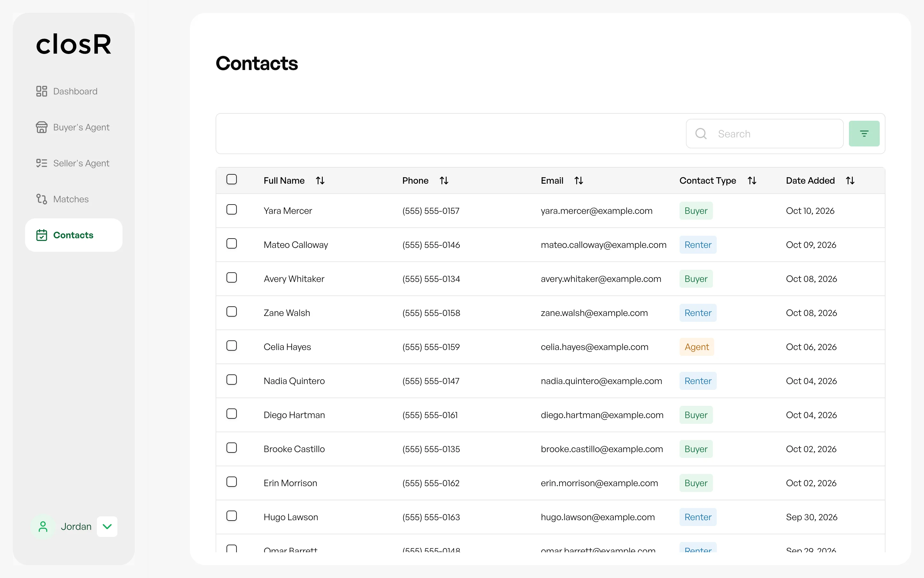Viewport: 924px width, 578px height.
Task: Check the Yara Mercer row checkbox
Action: coord(232,209)
